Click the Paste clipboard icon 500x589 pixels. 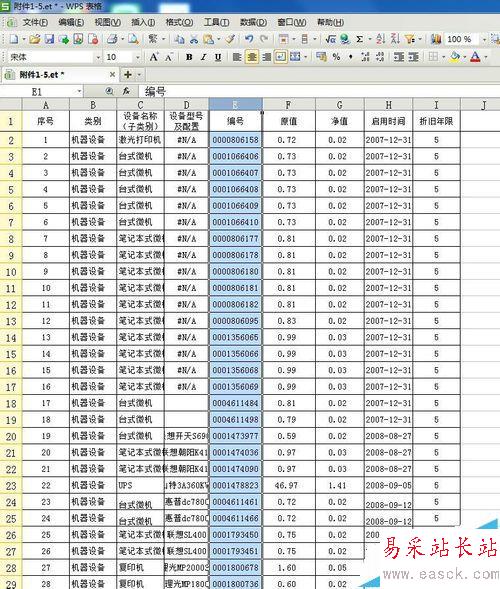(208, 39)
